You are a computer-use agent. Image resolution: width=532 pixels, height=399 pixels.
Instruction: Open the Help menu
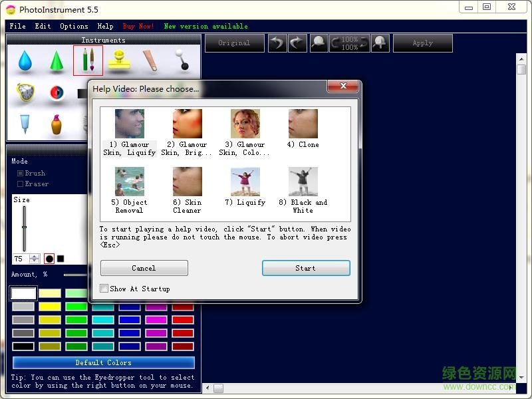pyautogui.click(x=106, y=26)
